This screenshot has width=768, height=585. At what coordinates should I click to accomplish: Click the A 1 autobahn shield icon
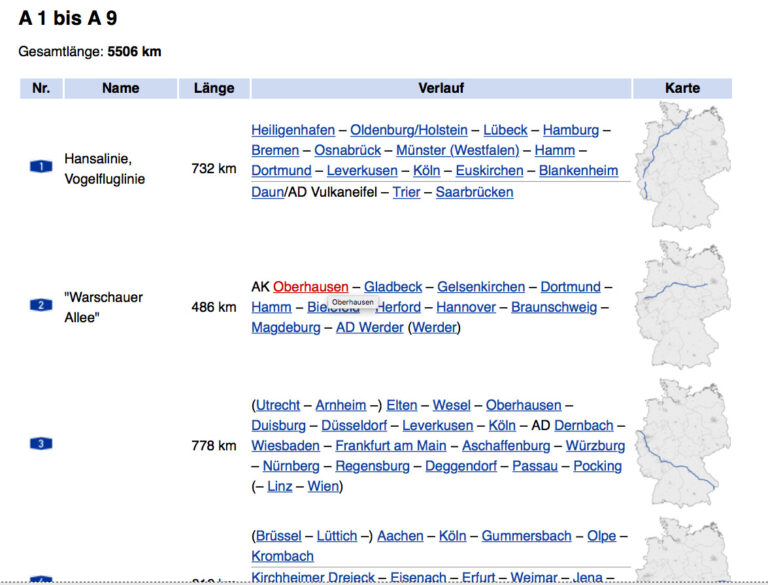(41, 167)
